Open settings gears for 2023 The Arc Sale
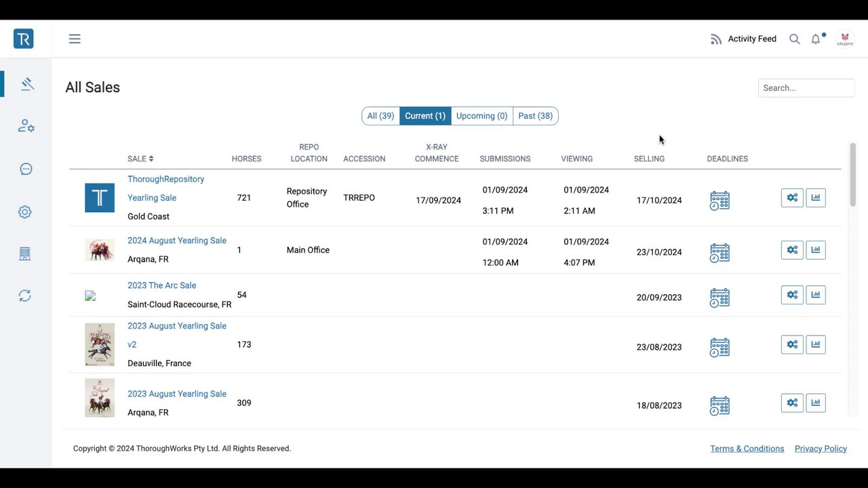 click(x=792, y=295)
